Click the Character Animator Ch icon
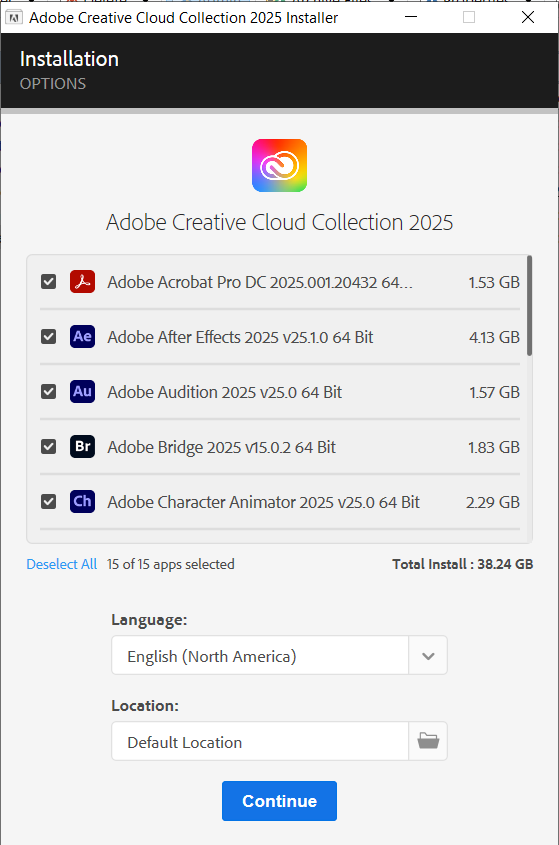559x845 pixels. [82, 502]
